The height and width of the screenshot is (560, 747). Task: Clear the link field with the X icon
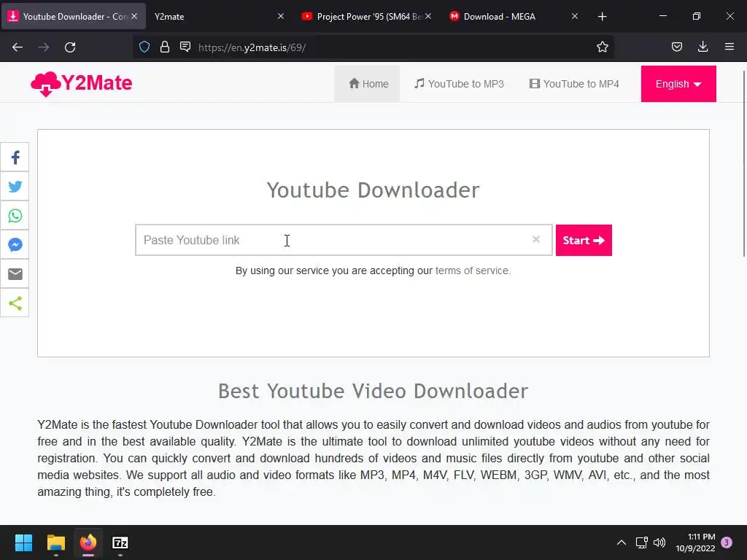536,239
